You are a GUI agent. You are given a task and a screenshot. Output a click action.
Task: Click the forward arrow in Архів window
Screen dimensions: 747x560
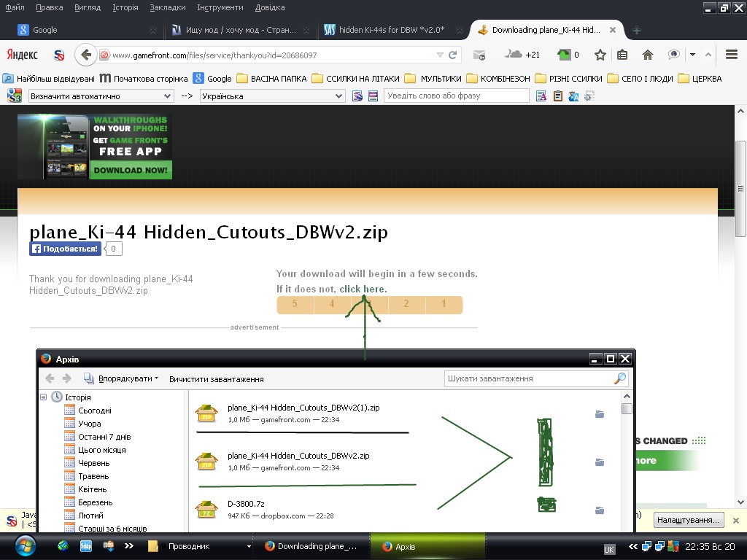pos(66,378)
